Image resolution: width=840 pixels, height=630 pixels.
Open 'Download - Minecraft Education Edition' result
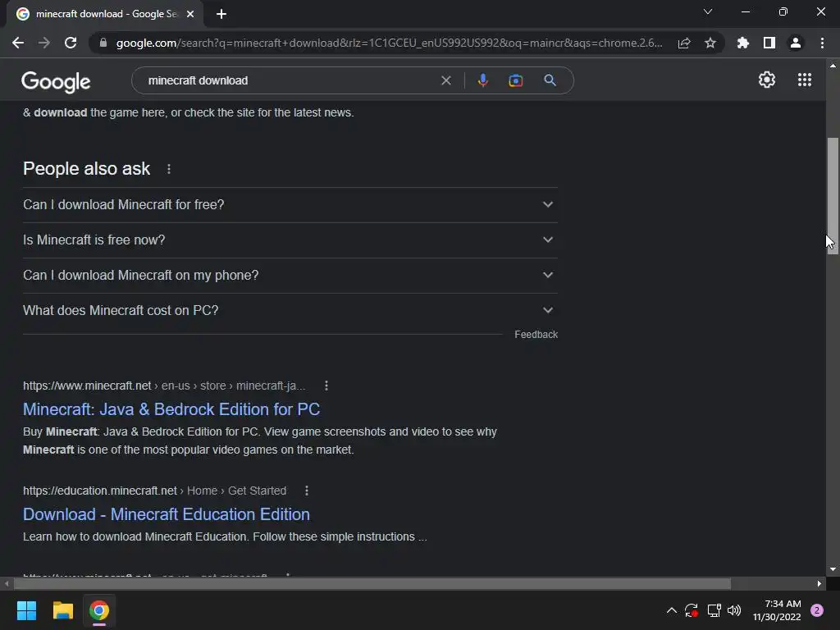[166, 514]
